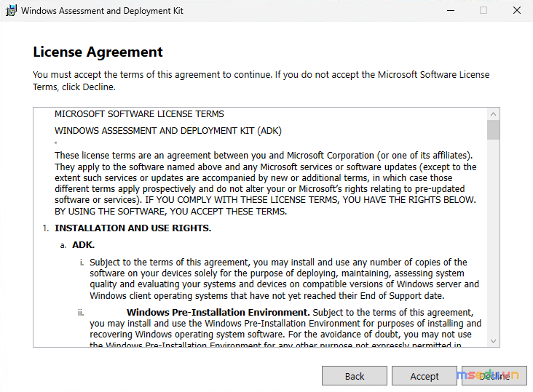
Task: Click the Windows ADK installer title icon
Action: pos(10,10)
